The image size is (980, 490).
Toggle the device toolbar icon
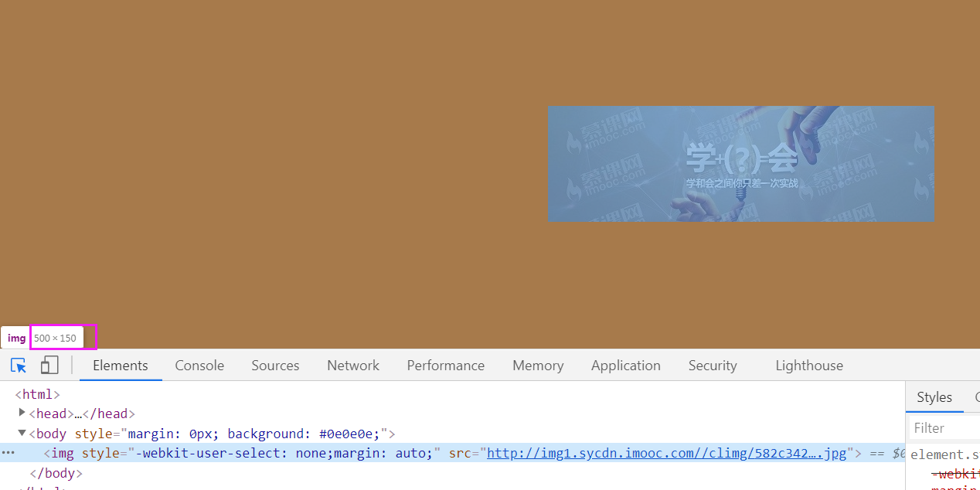pyautogui.click(x=49, y=366)
